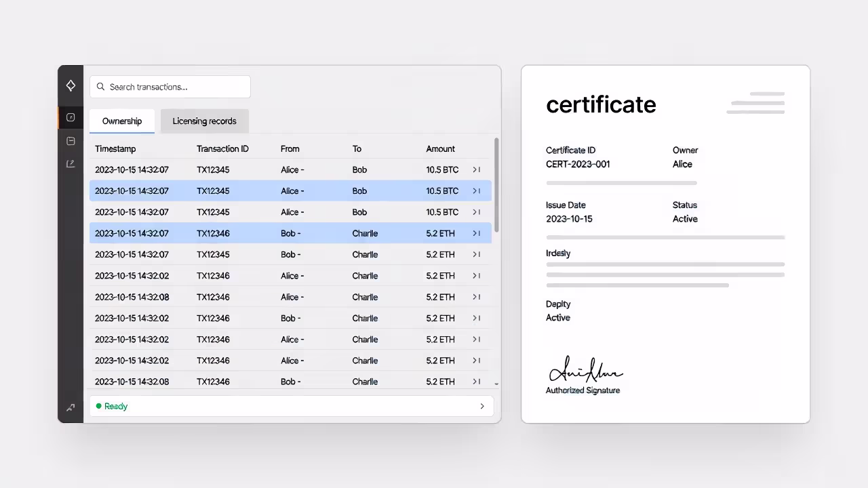The width and height of the screenshot is (868, 488).
Task: Highlight the second TX12345 transaction row
Action: pos(271,190)
